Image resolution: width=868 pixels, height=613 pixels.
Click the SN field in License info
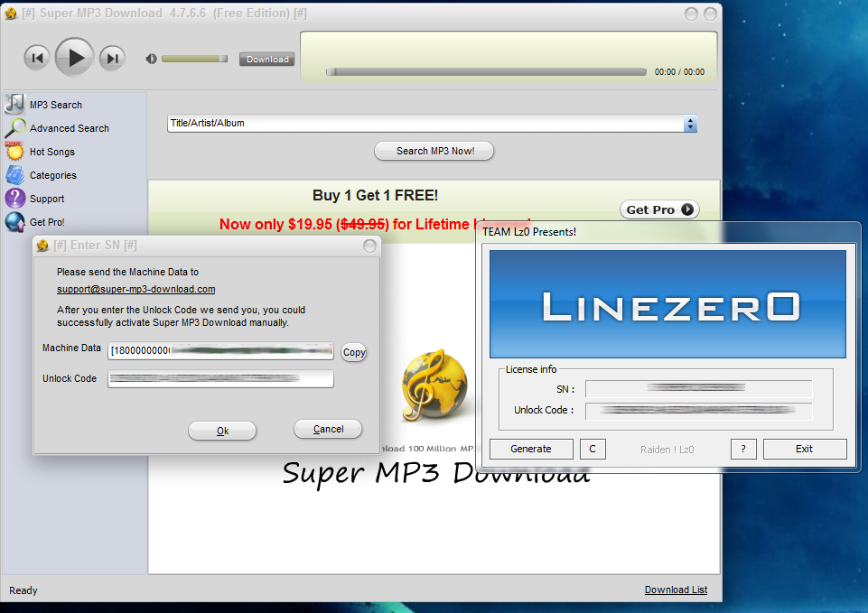coord(698,389)
